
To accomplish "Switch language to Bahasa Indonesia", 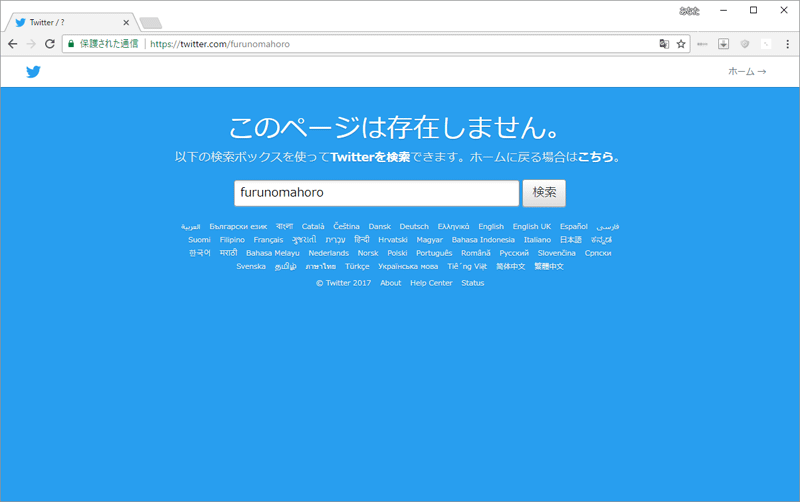I will coord(483,240).
